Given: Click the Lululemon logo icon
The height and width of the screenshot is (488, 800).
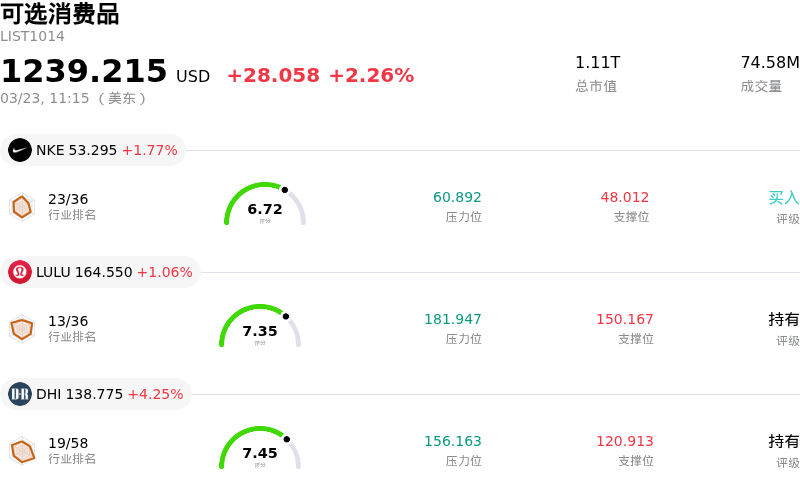Looking at the screenshot, I should point(20,272).
